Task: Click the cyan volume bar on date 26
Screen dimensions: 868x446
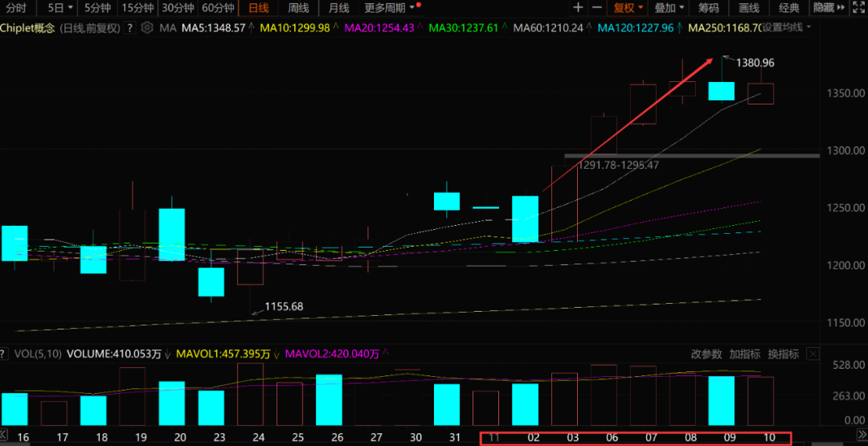Action: [329, 400]
